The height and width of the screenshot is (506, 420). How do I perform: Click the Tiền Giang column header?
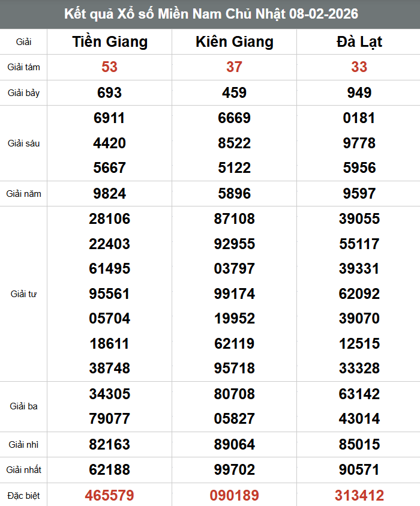[110, 42]
